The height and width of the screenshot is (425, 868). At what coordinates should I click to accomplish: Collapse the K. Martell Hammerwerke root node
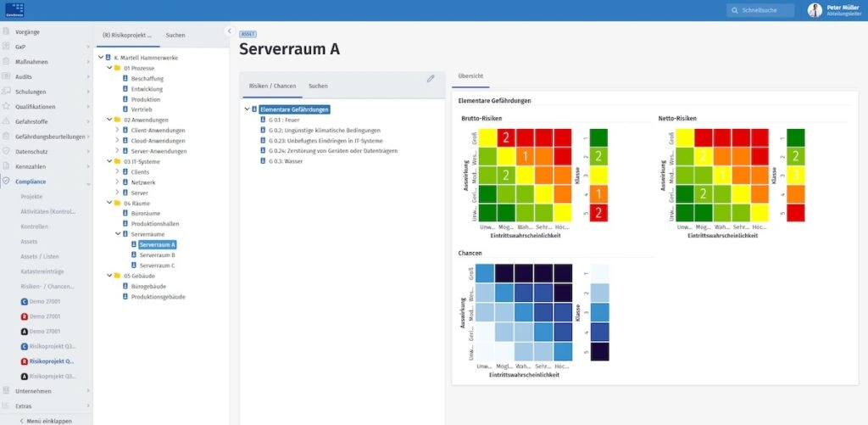(100, 58)
